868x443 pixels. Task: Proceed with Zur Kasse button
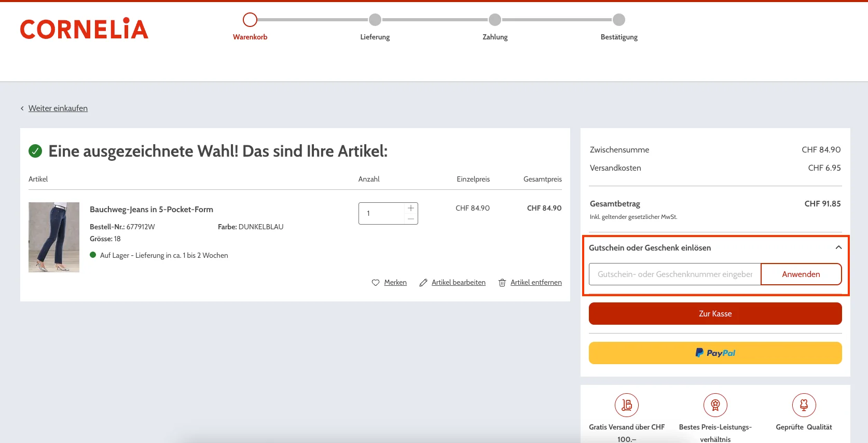tap(715, 314)
